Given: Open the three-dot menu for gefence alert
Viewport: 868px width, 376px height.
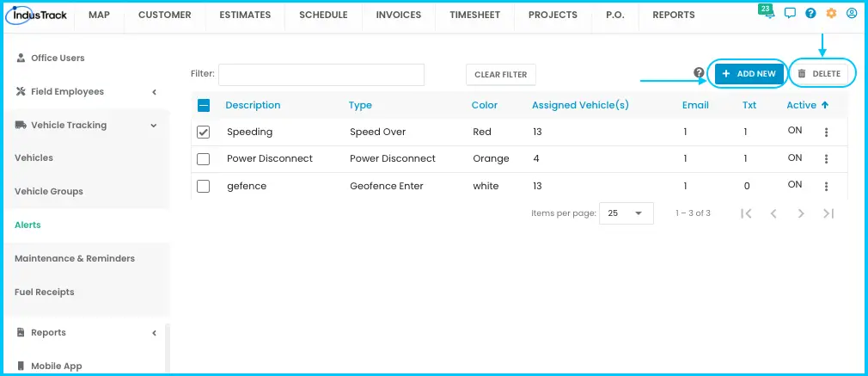Looking at the screenshot, I should point(826,187).
